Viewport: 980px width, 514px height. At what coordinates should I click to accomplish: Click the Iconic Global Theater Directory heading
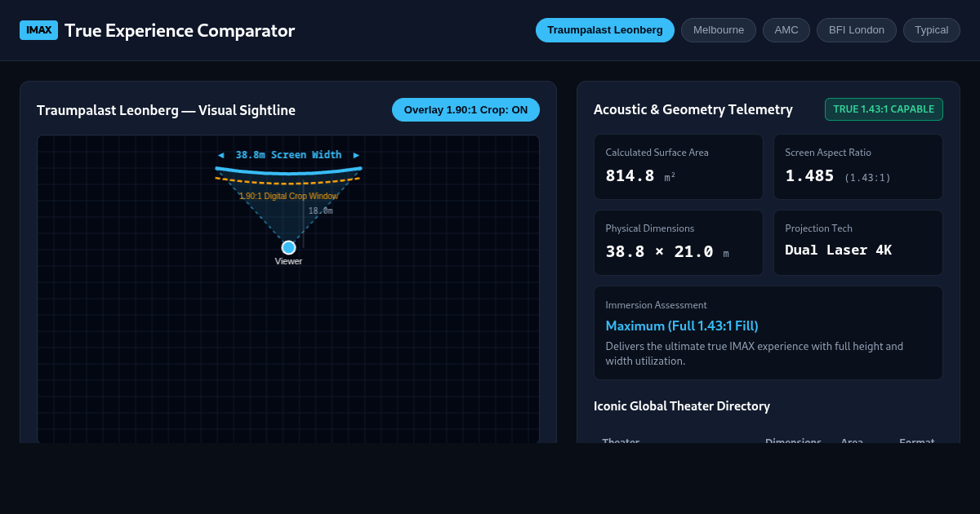(682, 405)
